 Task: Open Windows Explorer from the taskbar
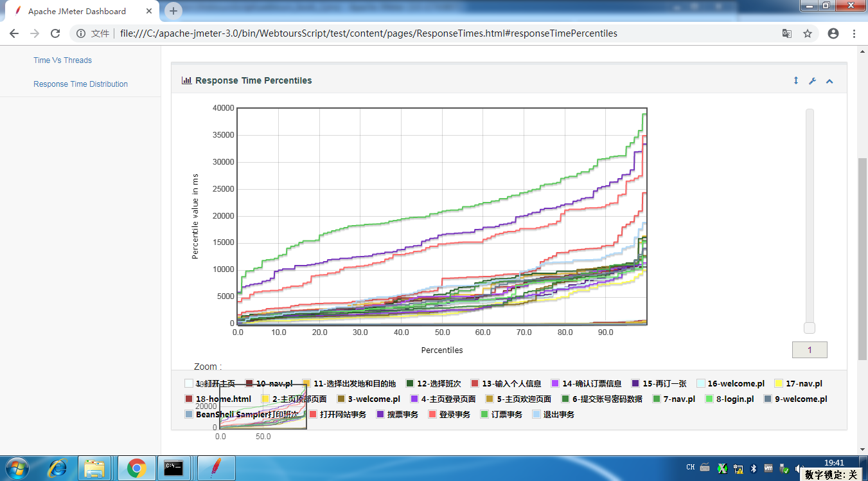pos(95,468)
